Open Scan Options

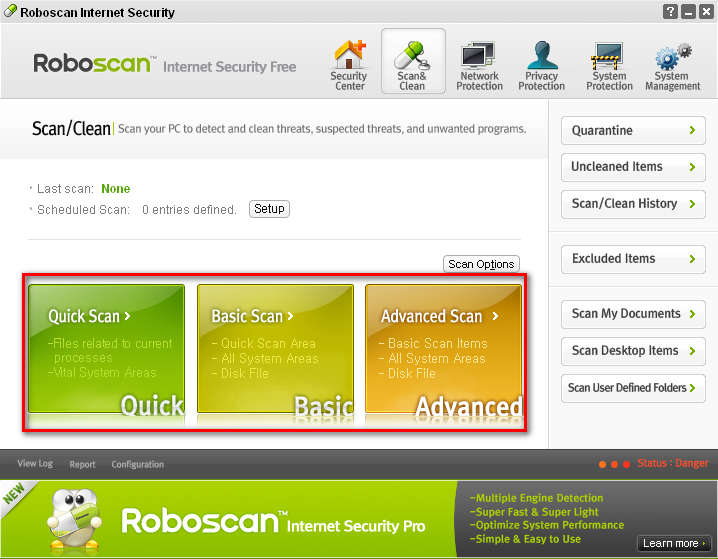[x=481, y=264]
